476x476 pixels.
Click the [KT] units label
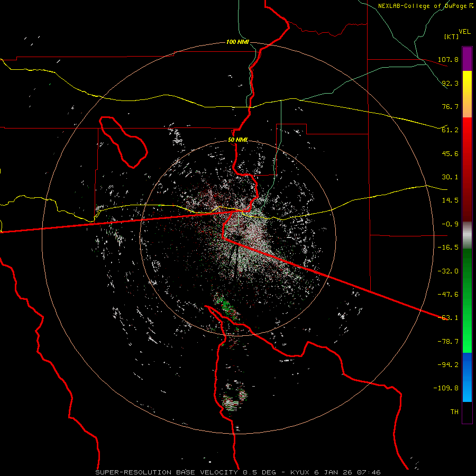click(451, 36)
